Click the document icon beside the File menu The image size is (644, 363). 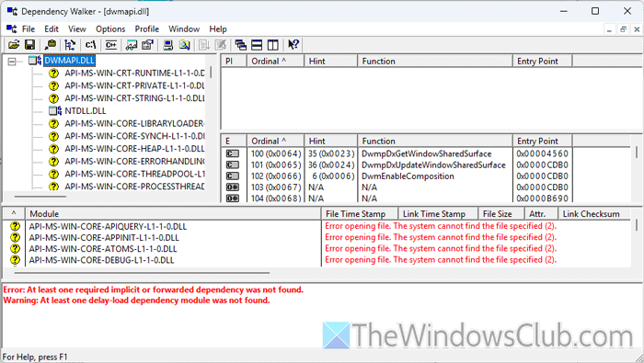(11, 28)
